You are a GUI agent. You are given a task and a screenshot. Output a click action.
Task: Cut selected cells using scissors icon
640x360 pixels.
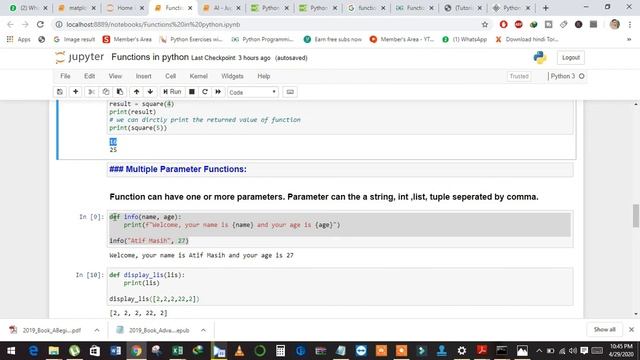[91, 92]
